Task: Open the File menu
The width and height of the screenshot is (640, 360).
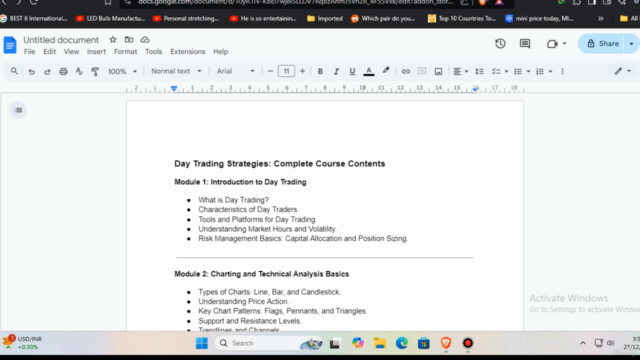Action: (29, 51)
